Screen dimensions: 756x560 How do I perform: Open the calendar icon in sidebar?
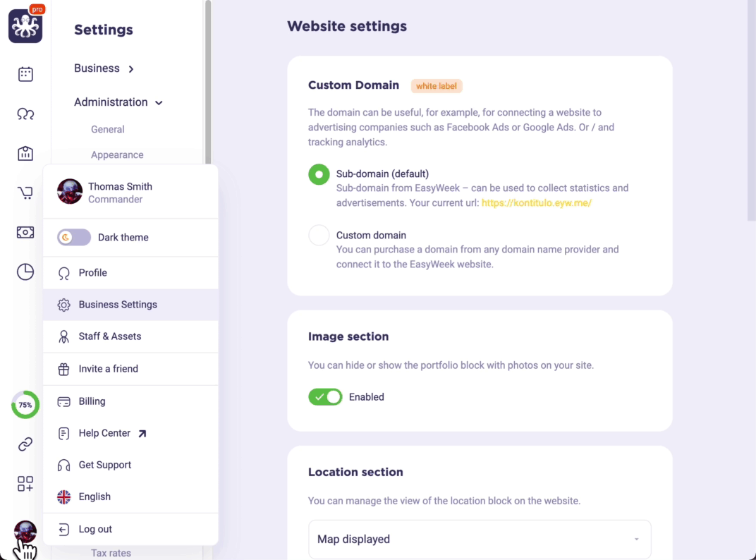point(25,74)
